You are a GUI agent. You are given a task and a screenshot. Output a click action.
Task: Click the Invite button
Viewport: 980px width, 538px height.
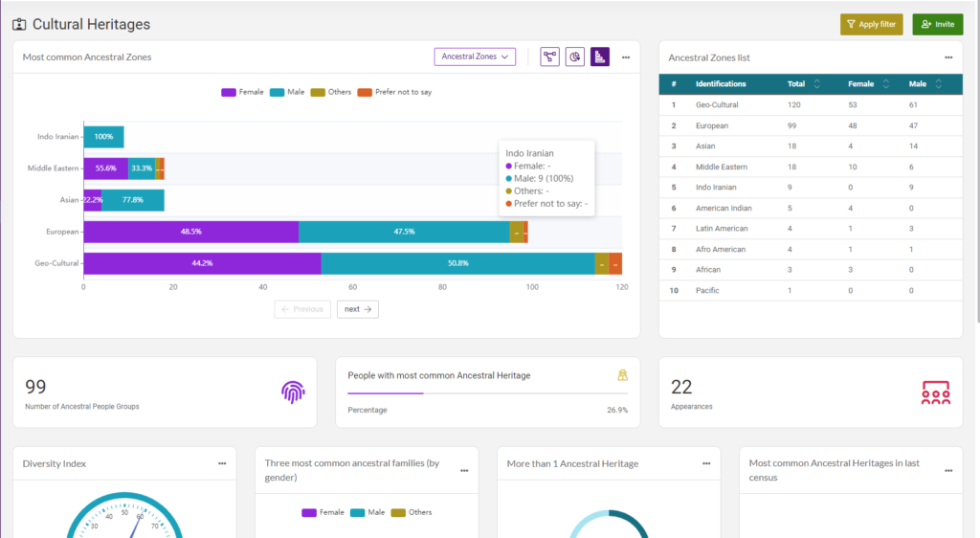click(938, 24)
